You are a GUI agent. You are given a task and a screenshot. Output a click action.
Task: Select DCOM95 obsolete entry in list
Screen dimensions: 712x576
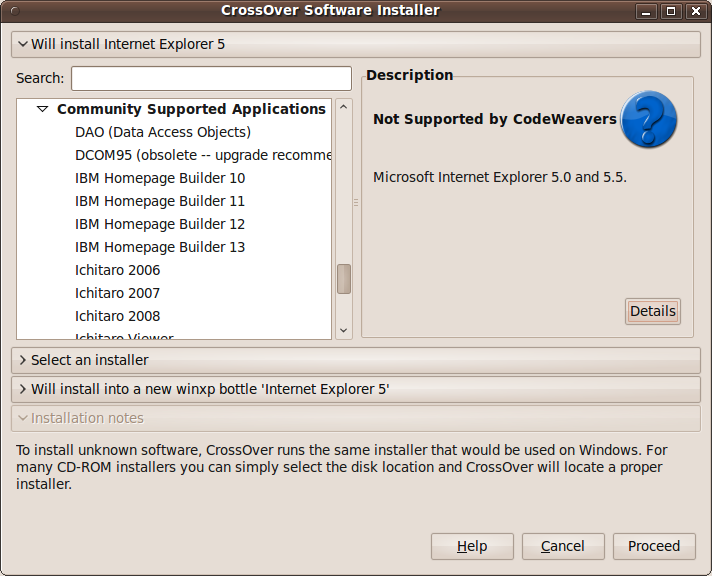point(202,155)
